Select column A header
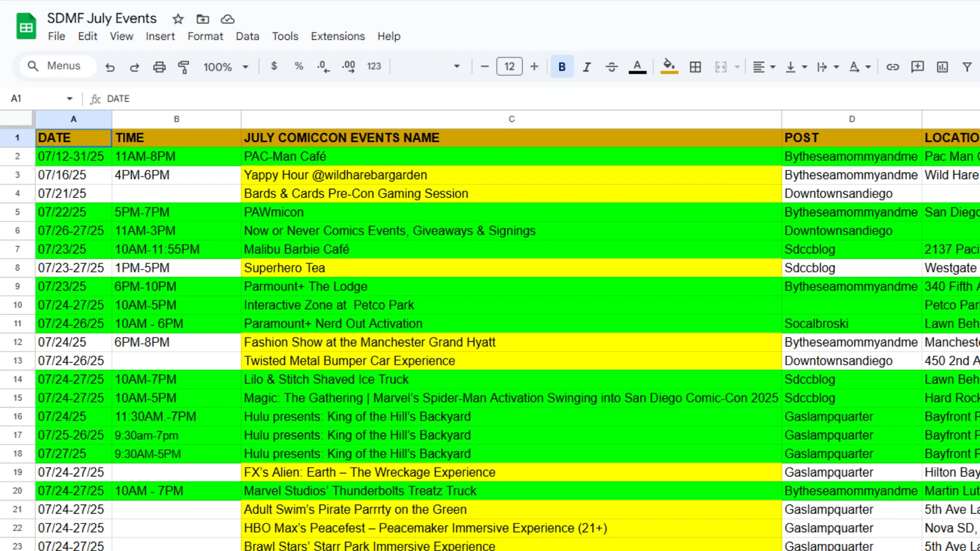 (x=73, y=119)
